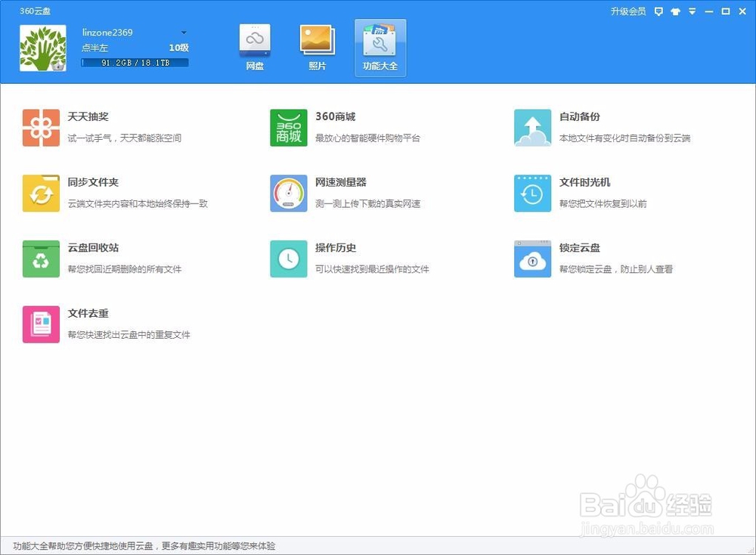This screenshot has height=555, width=756.
Task: Open the skin theme shirt icon
Action: coord(676,12)
